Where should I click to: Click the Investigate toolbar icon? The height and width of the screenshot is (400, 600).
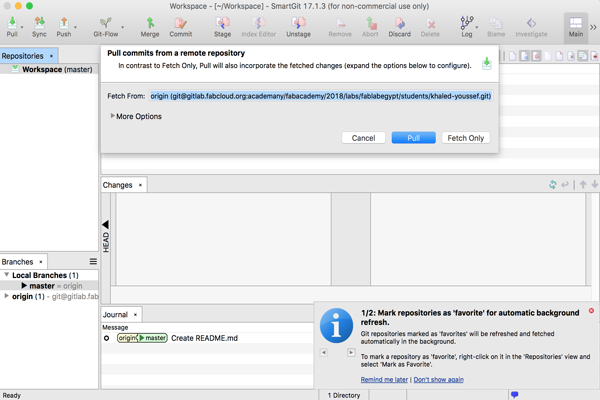click(x=531, y=27)
